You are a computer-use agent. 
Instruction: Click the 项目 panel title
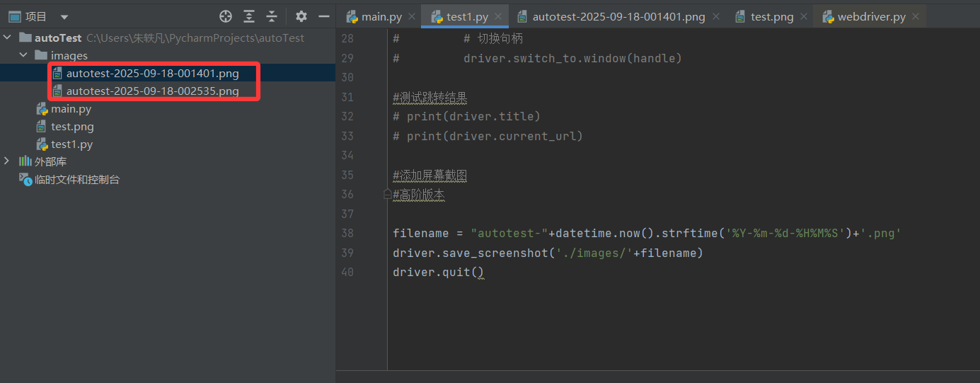point(36,16)
